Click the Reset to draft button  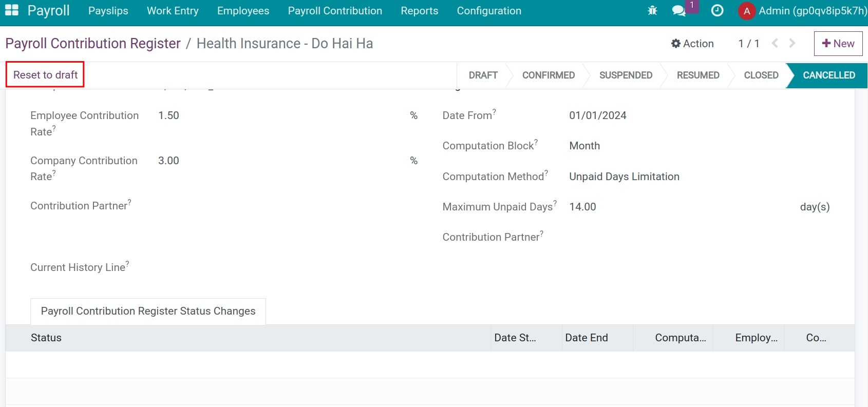45,75
